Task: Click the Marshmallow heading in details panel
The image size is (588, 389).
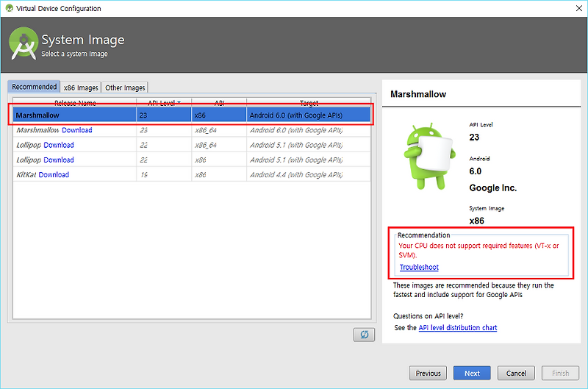Action: click(418, 94)
